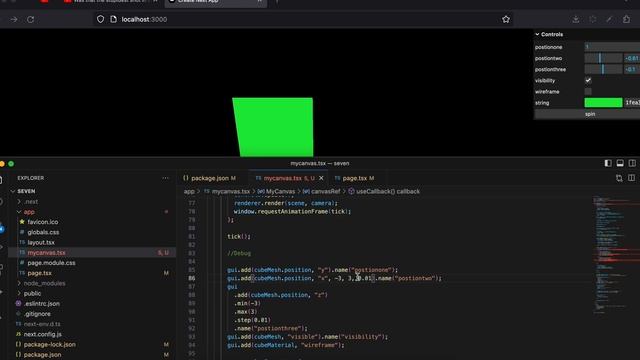640x360 pixels.
Task: Adjust the postiontwo slider
Action: click(x=603, y=58)
